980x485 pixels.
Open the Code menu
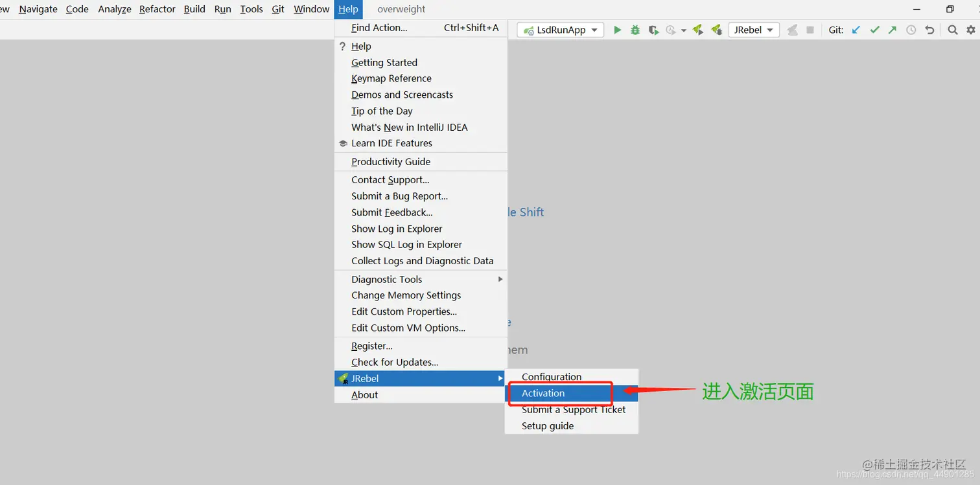coord(77,9)
